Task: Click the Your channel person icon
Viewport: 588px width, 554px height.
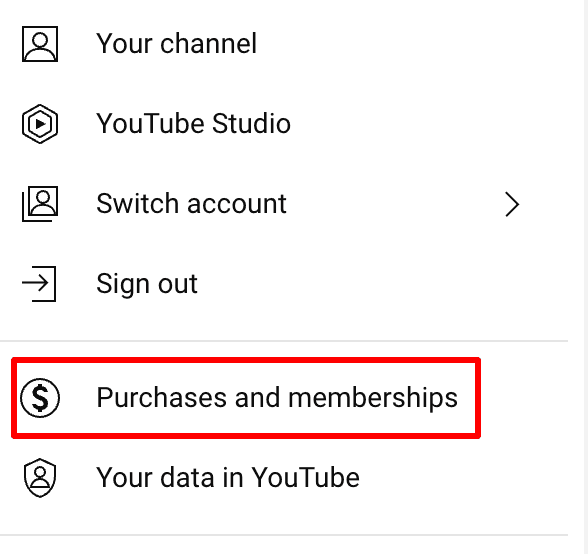Action: point(40,44)
